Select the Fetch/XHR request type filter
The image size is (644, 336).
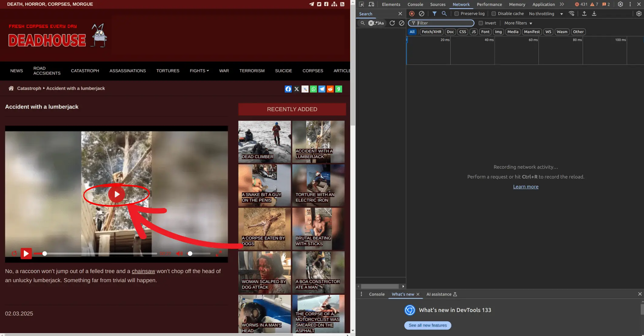pyautogui.click(x=431, y=32)
